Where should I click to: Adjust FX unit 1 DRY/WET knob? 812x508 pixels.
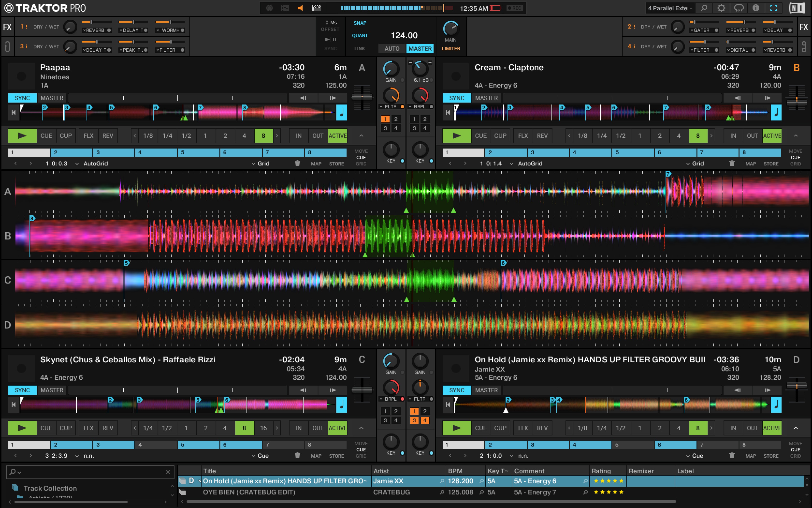tap(71, 27)
